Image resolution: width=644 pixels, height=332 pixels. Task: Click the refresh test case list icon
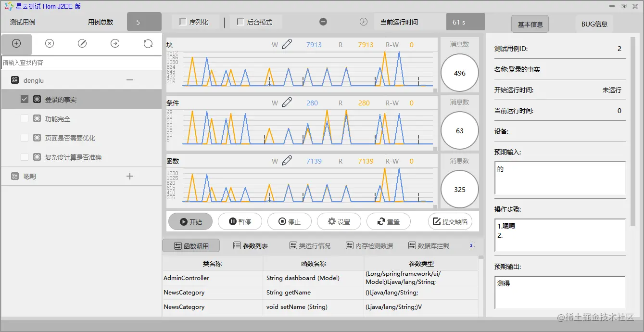148,44
